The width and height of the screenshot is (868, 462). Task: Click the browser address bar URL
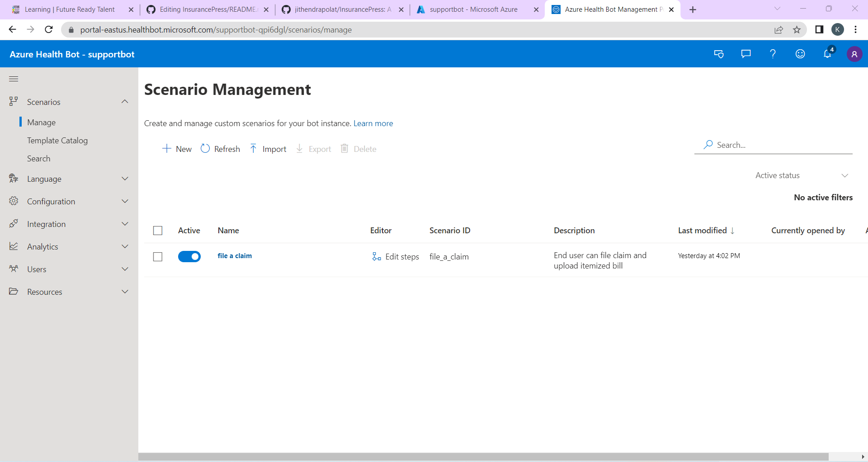coord(216,30)
